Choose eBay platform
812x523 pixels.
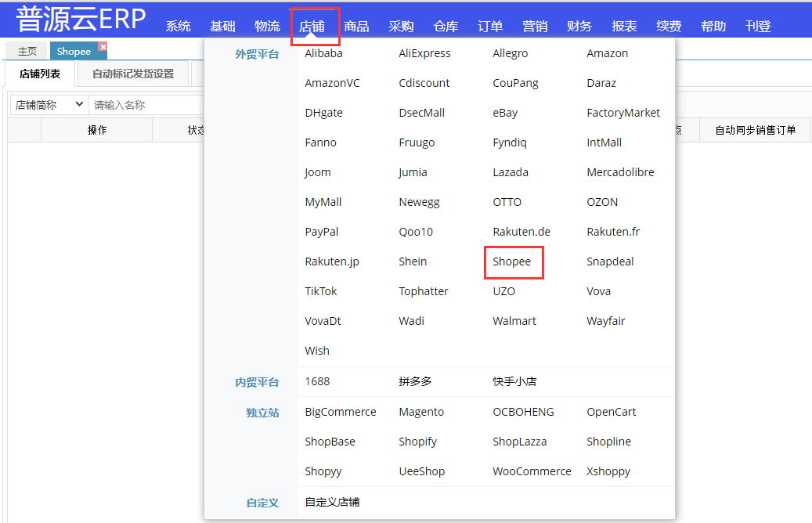(505, 113)
